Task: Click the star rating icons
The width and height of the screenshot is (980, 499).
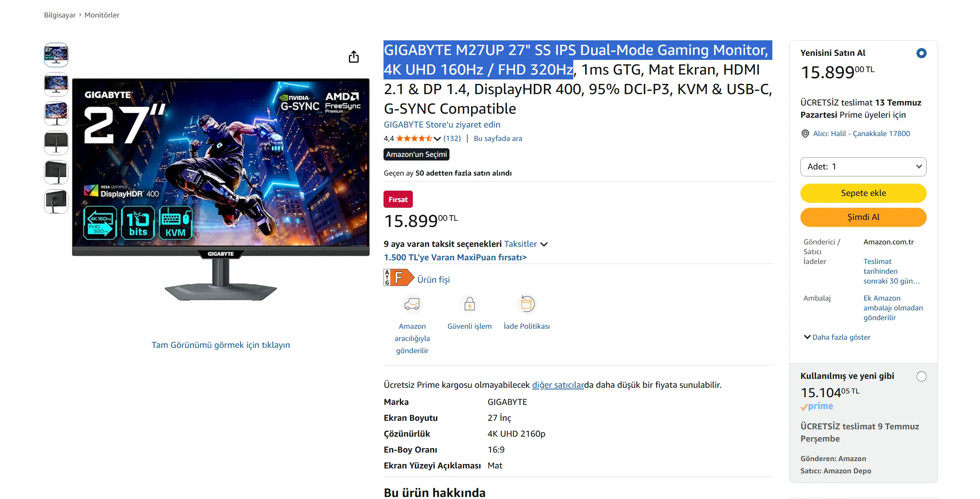Action: 414,138
